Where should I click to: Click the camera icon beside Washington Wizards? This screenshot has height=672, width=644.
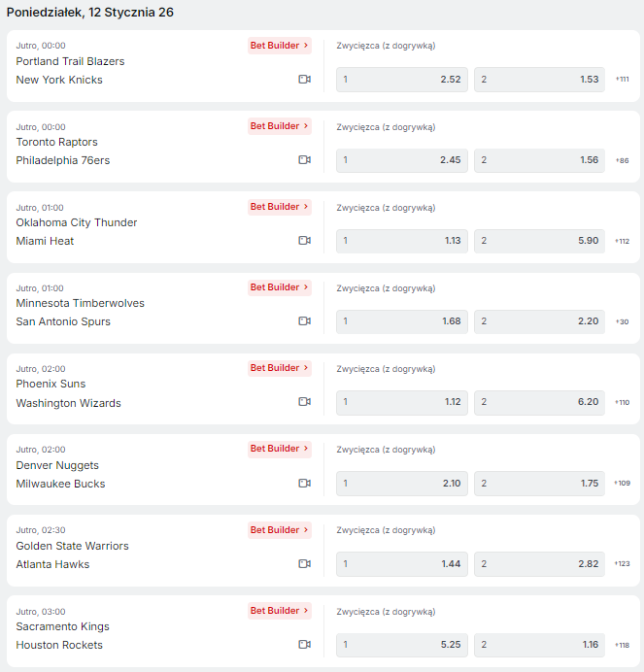point(304,402)
